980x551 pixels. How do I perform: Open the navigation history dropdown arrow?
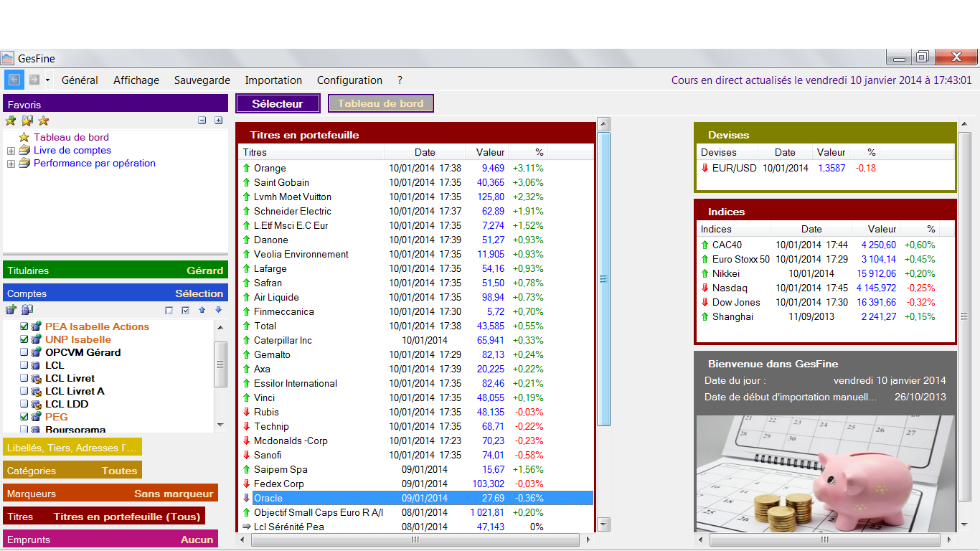(47, 80)
